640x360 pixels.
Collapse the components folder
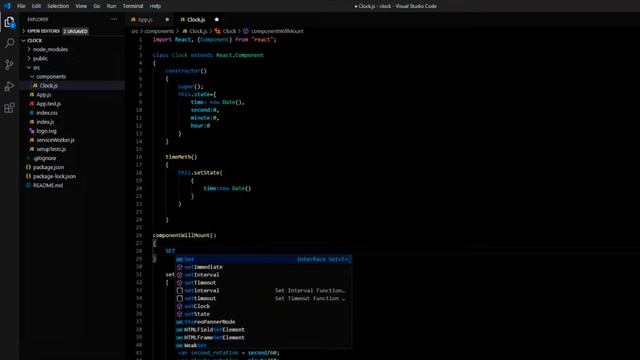[x=51, y=76]
